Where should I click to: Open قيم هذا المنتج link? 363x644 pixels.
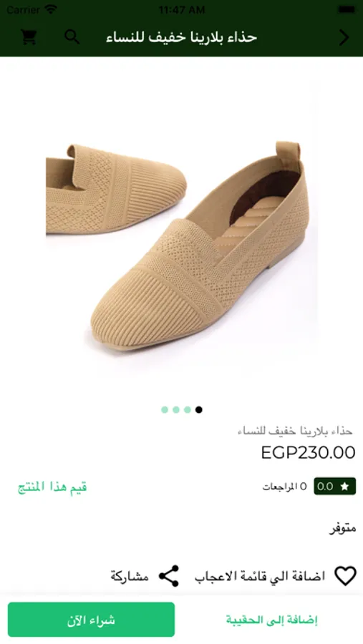point(52,487)
